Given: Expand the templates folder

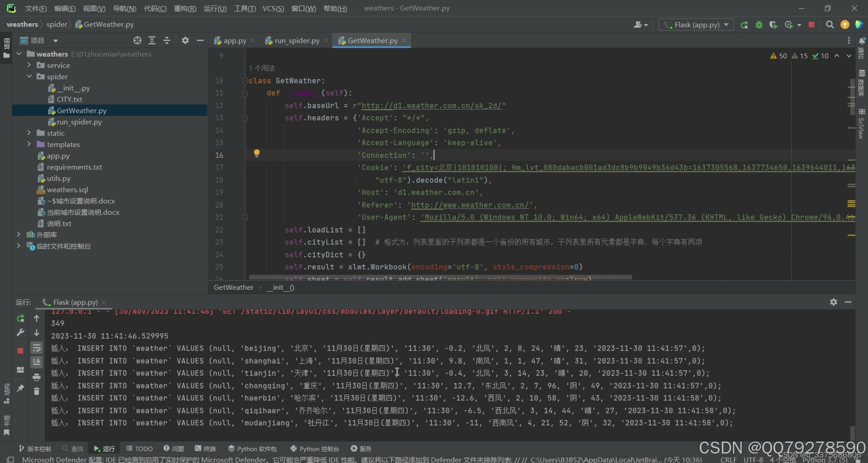Looking at the screenshot, I should [x=29, y=144].
